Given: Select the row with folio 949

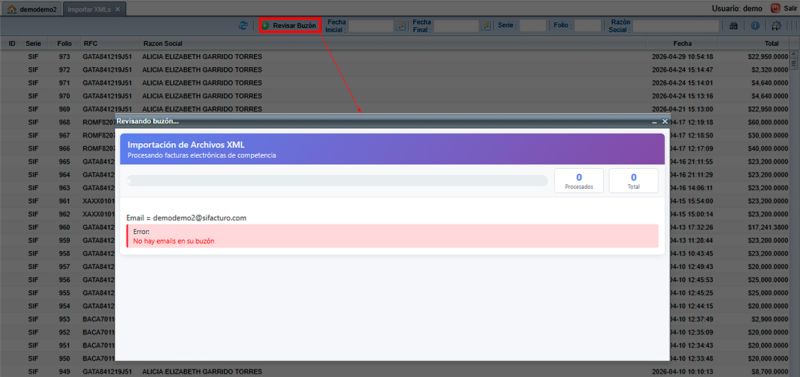Looking at the screenshot, I should coord(396,371).
